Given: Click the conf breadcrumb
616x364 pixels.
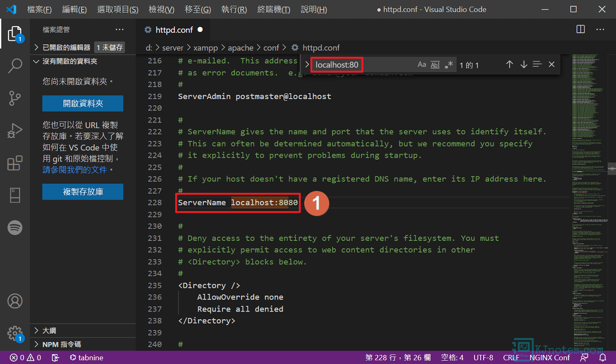Looking at the screenshot, I should tap(271, 48).
